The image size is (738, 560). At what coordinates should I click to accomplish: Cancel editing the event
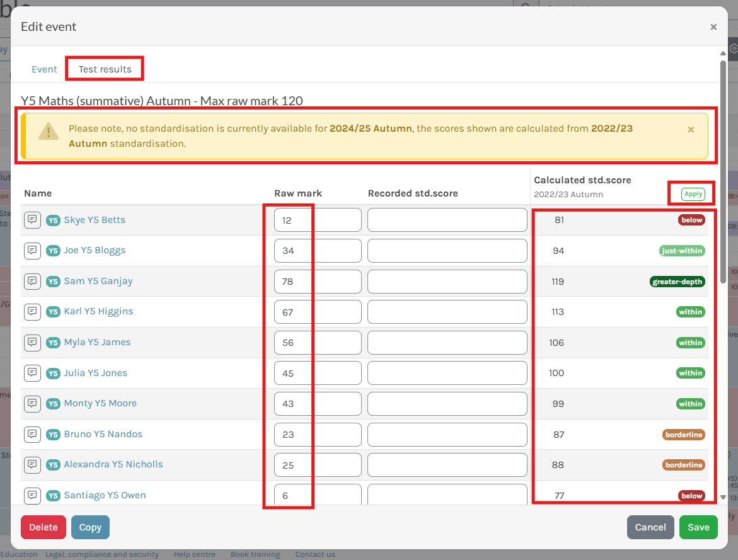tap(650, 527)
